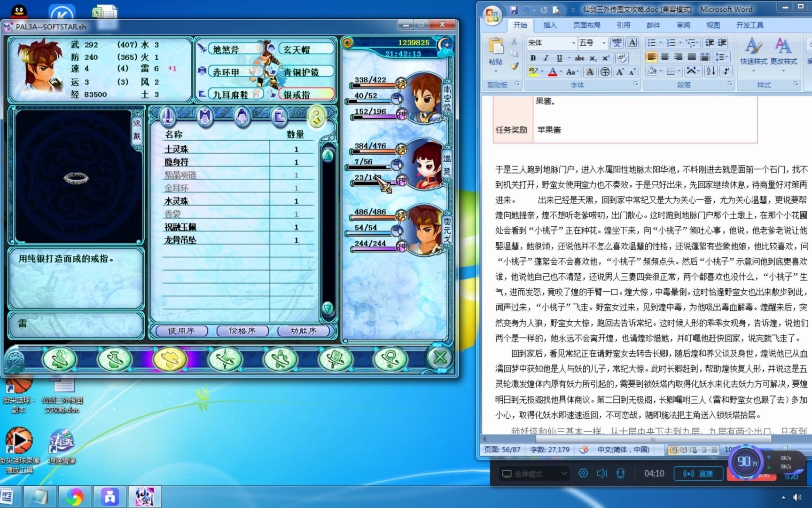
Task: Expand the 字体 font dialog launcher
Action: click(636, 84)
